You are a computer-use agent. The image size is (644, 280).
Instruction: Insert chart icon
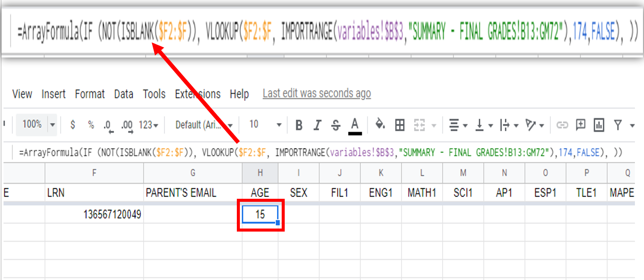[x=599, y=125]
